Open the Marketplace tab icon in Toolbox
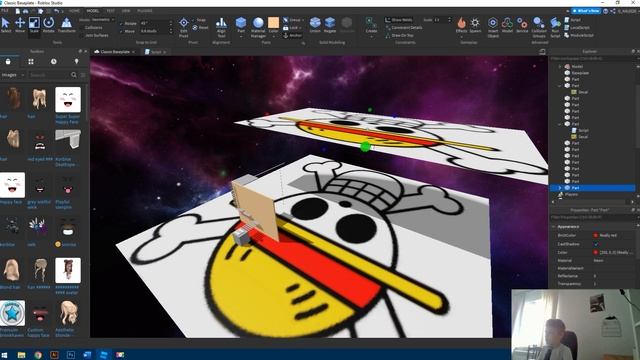The height and width of the screenshot is (360, 640). 8,61
